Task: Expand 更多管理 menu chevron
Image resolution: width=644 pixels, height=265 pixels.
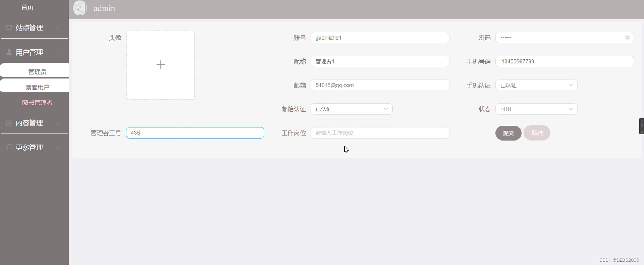Action: point(58,148)
